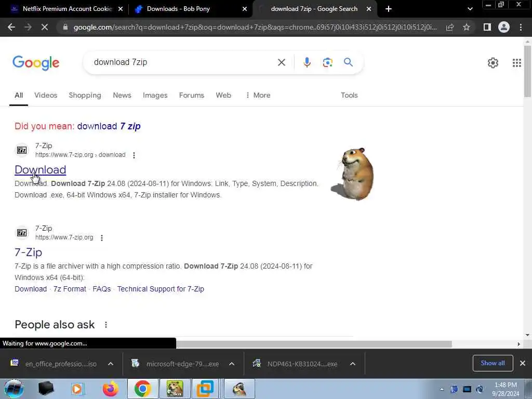Click the vertical page scrollbar thumb
The image size is (532, 399).
[x=527, y=71]
